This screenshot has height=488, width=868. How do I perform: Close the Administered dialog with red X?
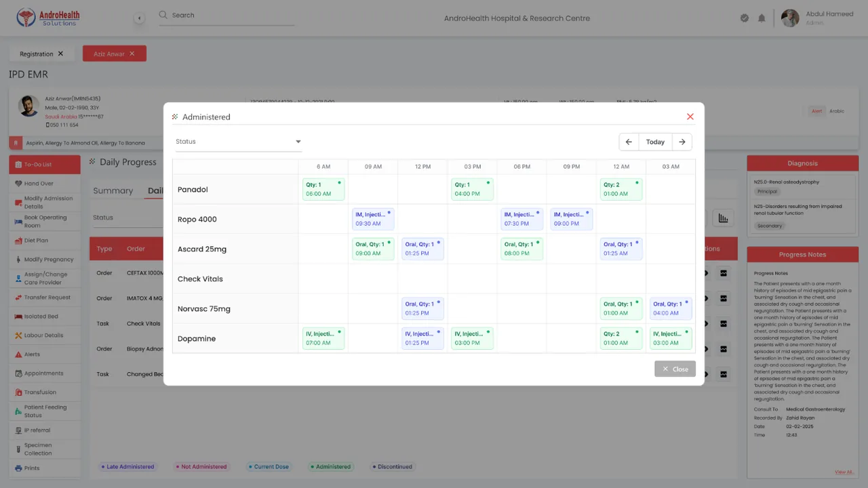point(690,117)
